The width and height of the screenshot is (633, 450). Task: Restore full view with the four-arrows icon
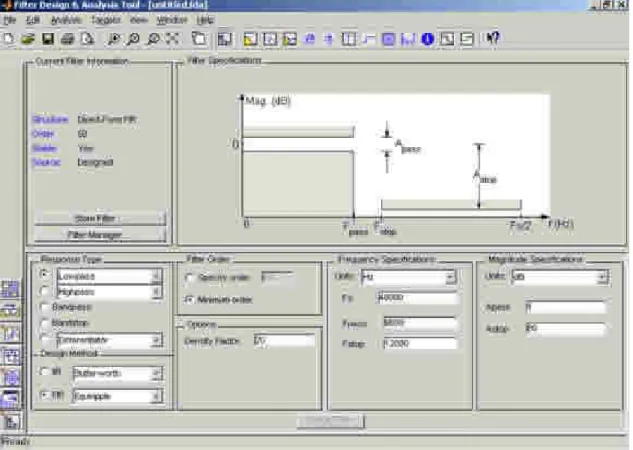click(x=173, y=39)
